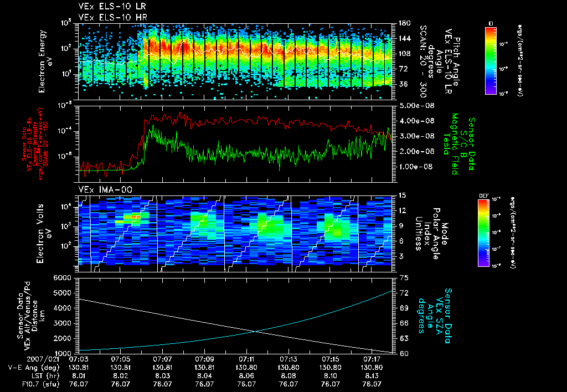Click the 63 degree SZA tick label
567x392 pixels.
[404, 338]
